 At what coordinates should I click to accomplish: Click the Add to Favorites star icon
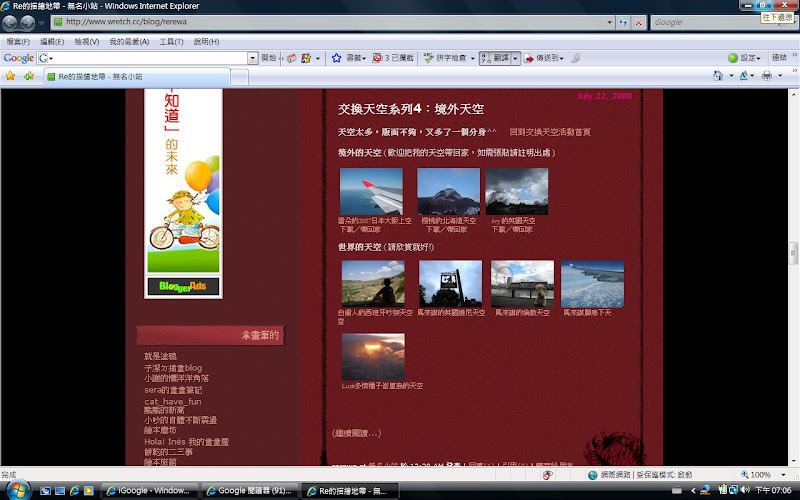pyautogui.click(x=29, y=76)
